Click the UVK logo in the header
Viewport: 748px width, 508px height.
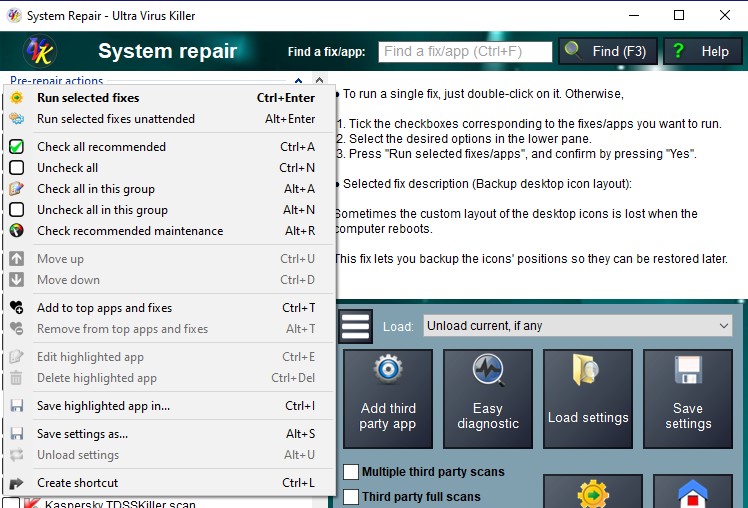pos(39,51)
